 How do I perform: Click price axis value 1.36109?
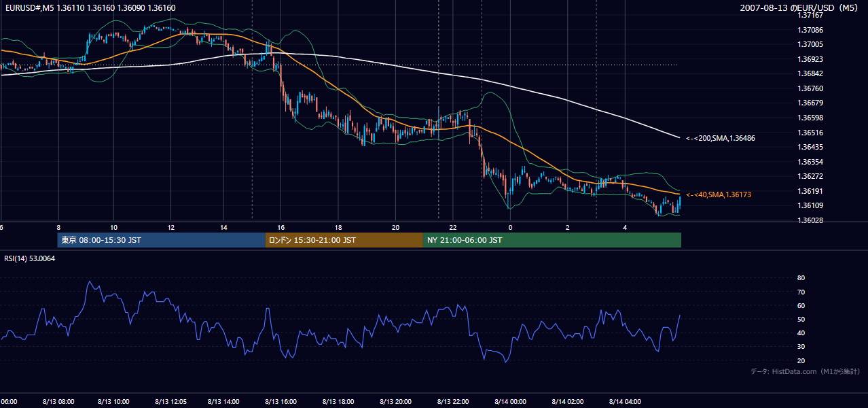[x=811, y=205]
